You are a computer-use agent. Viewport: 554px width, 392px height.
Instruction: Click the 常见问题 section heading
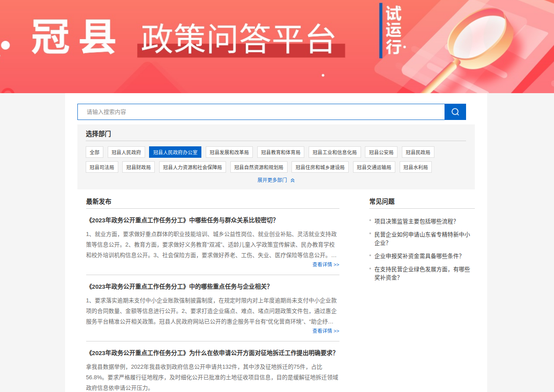point(382,202)
